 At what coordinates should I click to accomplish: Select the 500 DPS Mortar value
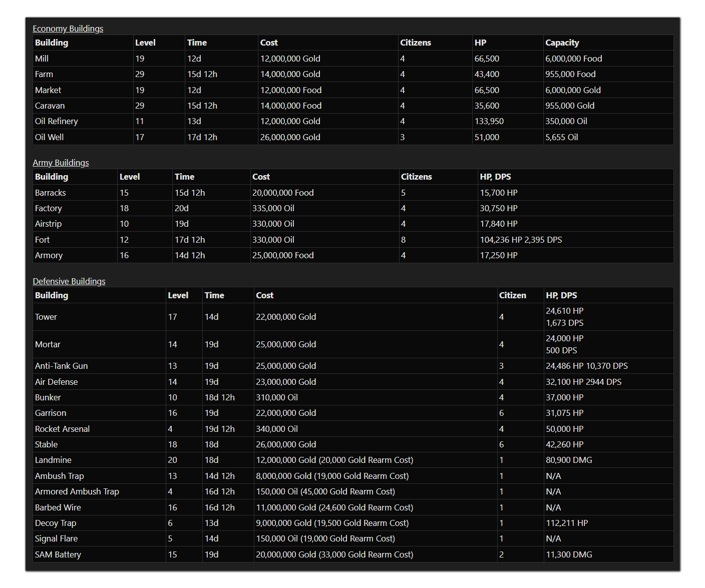pyautogui.click(x=561, y=350)
